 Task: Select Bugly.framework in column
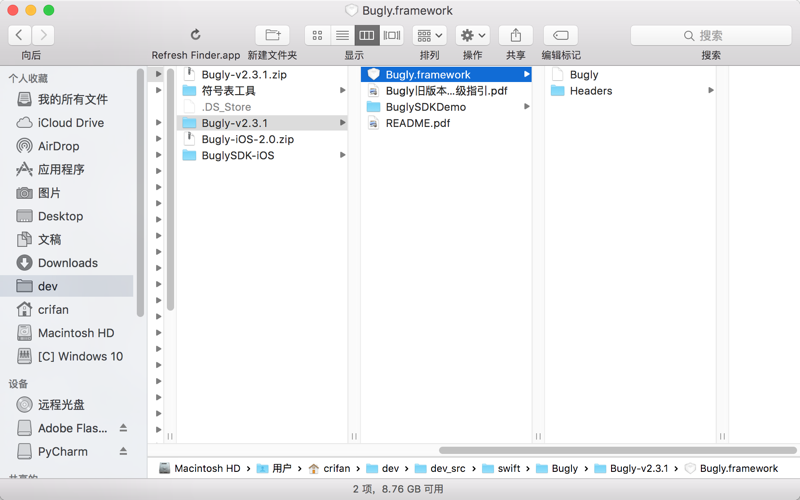446,74
